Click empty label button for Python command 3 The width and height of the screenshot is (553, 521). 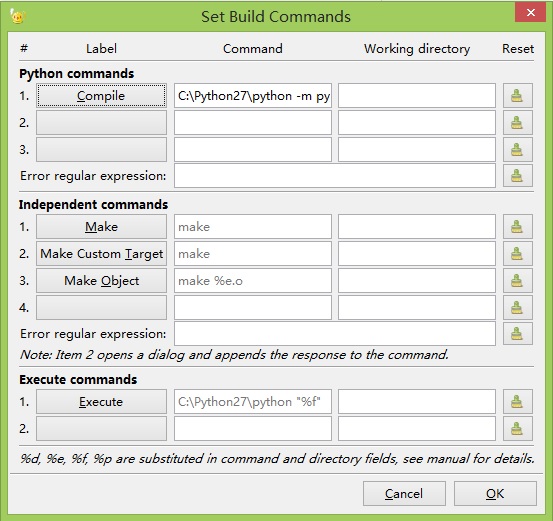[101, 150]
